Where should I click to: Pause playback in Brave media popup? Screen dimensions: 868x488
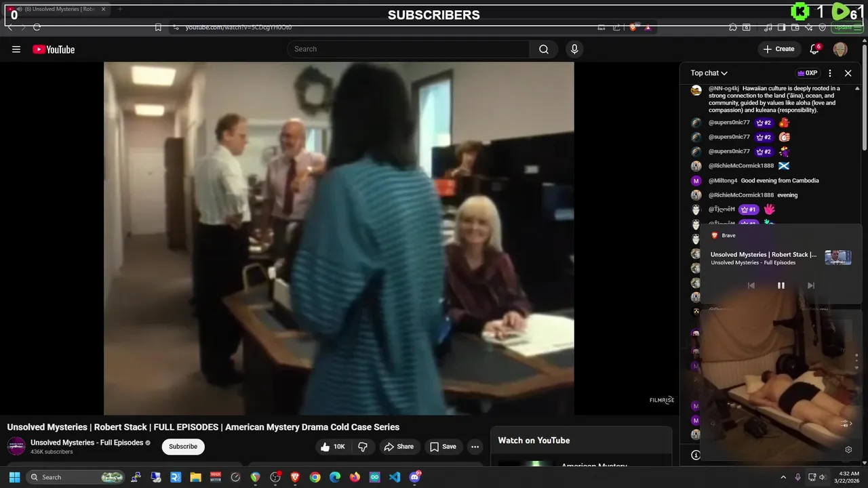coord(781,285)
